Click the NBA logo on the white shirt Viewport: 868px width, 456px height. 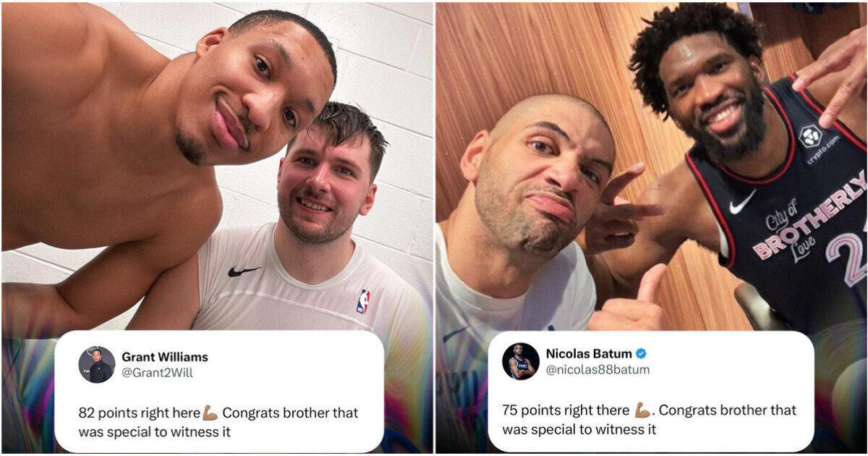(362, 301)
